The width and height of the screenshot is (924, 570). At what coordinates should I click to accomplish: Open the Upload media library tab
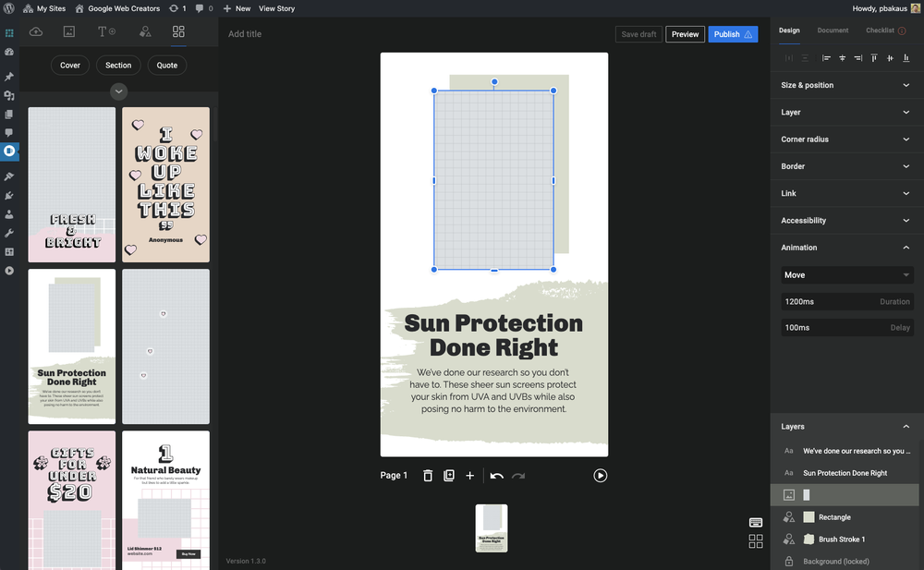click(36, 31)
